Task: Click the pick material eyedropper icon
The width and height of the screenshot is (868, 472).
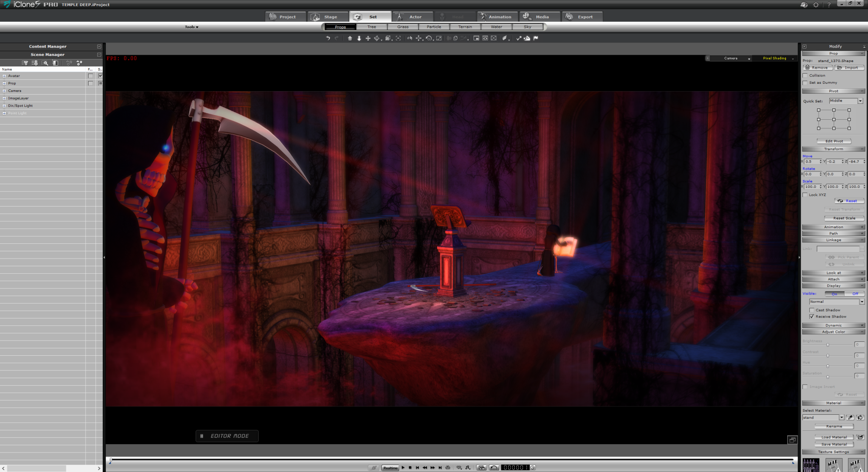Action: (x=850, y=417)
